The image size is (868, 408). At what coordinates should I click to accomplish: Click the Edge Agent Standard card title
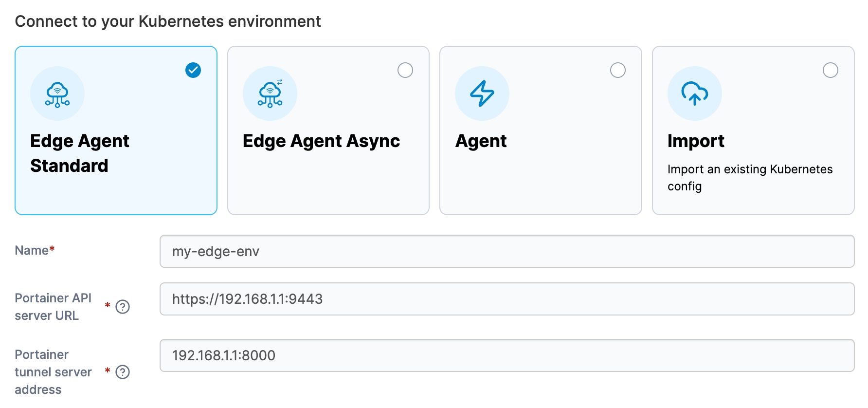point(79,153)
